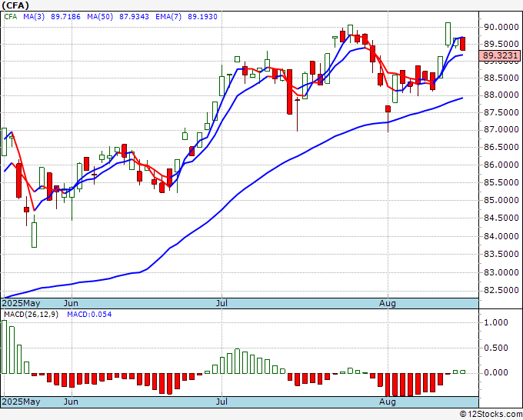523x420 pixels.
Task: Click the 86.5000 price axis label
Action: pyautogui.click(x=501, y=147)
